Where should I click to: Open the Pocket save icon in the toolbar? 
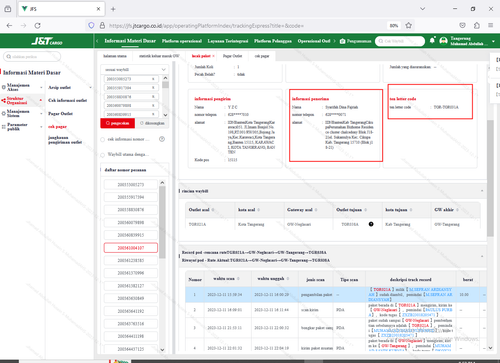coord(462,25)
